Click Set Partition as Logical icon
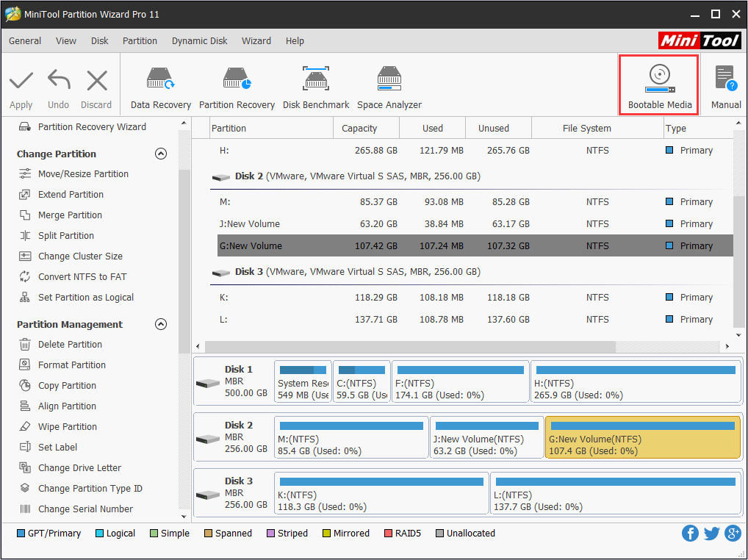 coord(25,297)
